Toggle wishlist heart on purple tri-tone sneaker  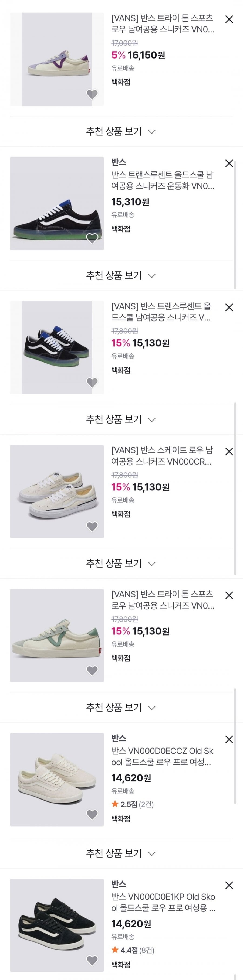point(92,94)
